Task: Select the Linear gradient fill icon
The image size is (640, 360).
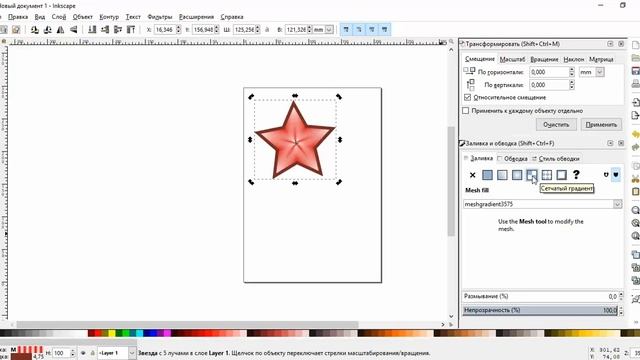Action: (502, 175)
